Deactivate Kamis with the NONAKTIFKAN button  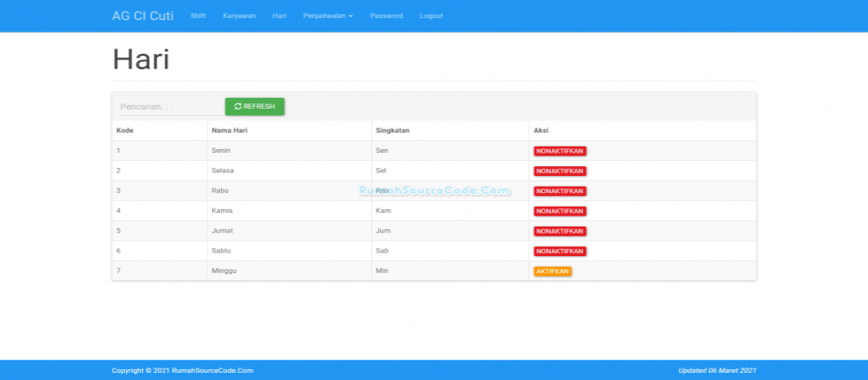click(x=560, y=211)
